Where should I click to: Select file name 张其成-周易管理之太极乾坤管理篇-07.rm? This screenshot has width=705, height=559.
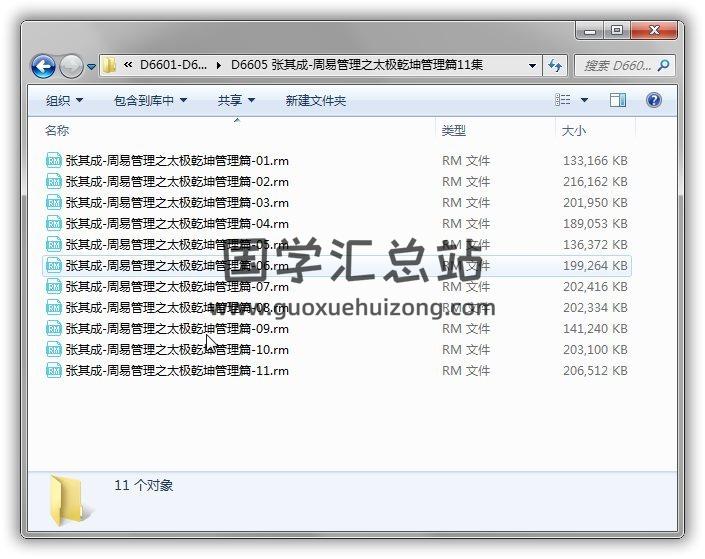pyautogui.click(x=177, y=286)
